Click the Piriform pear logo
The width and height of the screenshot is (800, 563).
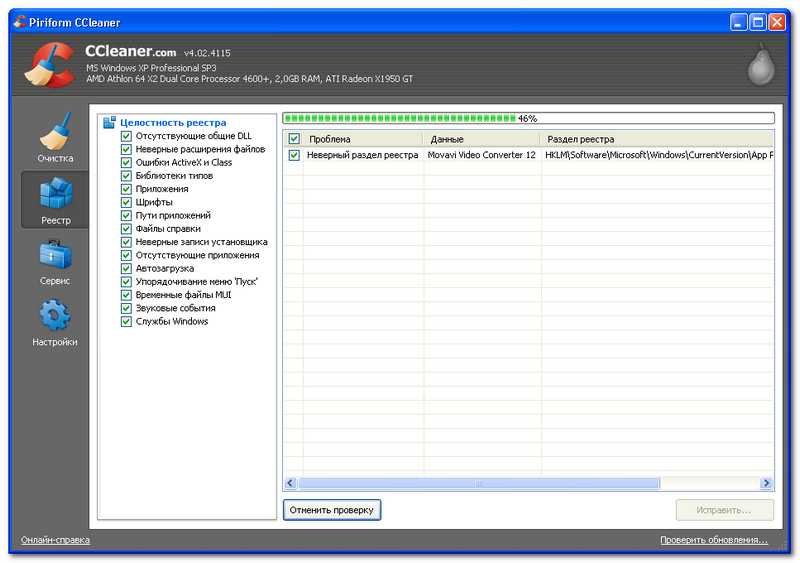[x=761, y=65]
